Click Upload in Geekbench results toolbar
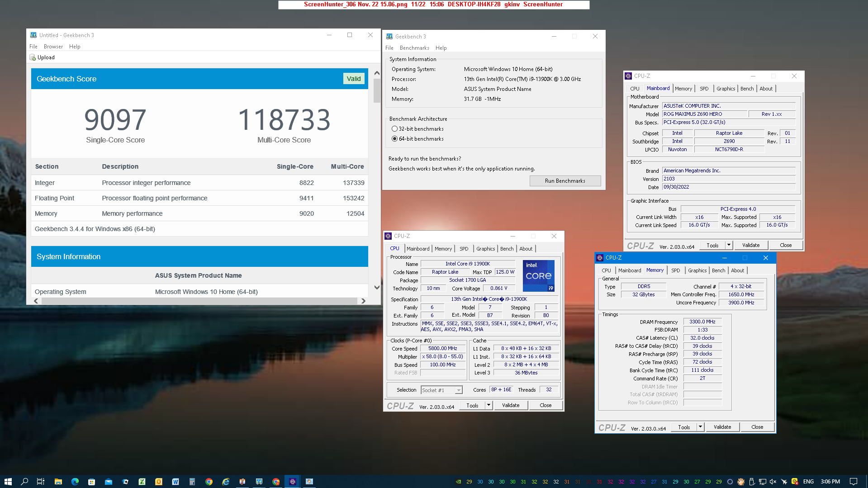 [x=42, y=57]
